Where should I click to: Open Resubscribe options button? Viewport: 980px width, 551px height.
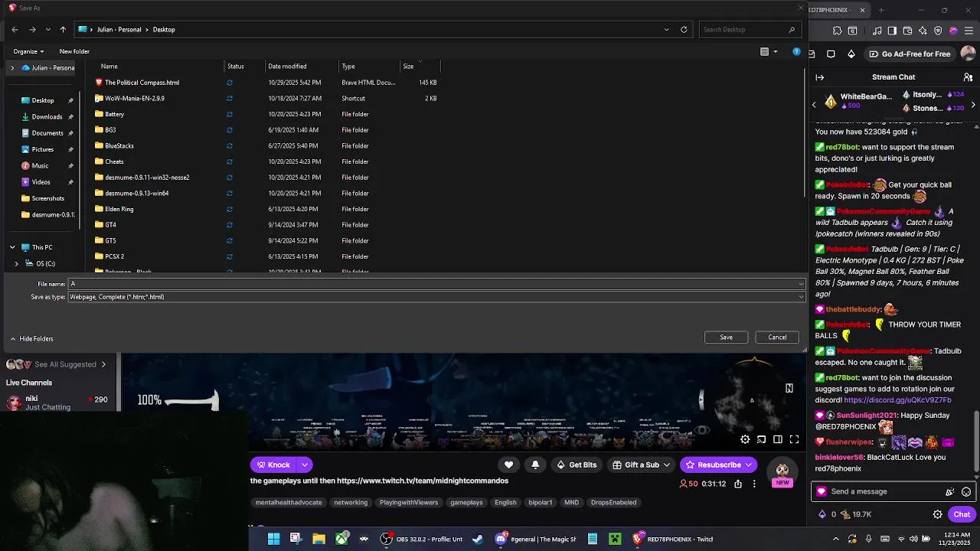(x=719, y=465)
